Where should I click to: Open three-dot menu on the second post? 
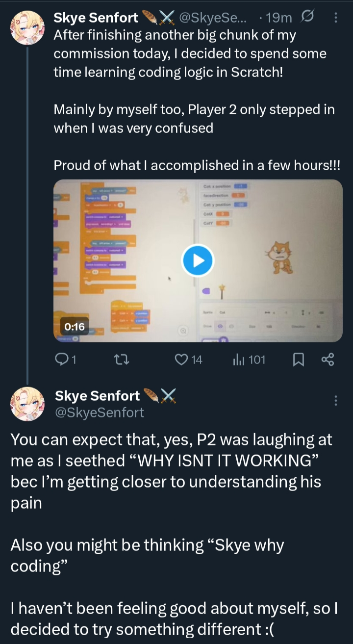pyautogui.click(x=336, y=400)
